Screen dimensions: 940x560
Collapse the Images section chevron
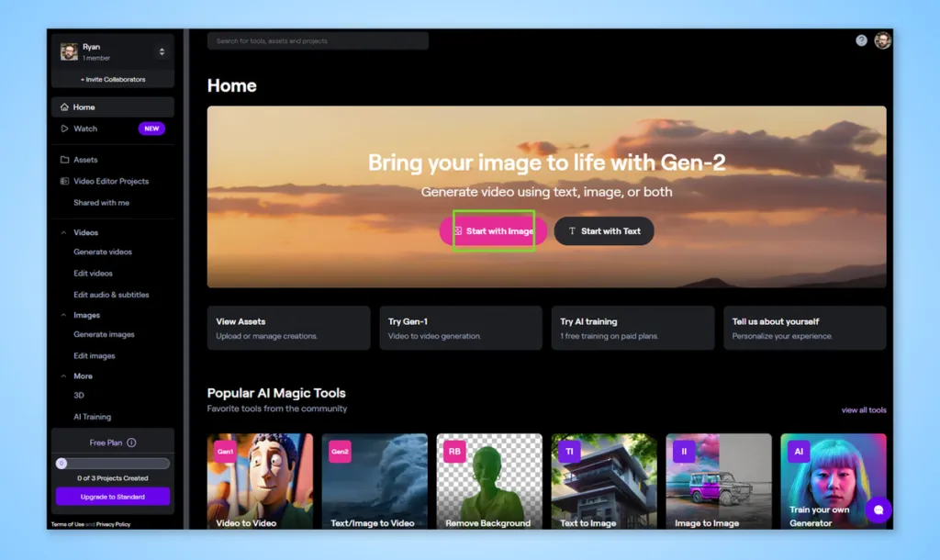pos(63,315)
